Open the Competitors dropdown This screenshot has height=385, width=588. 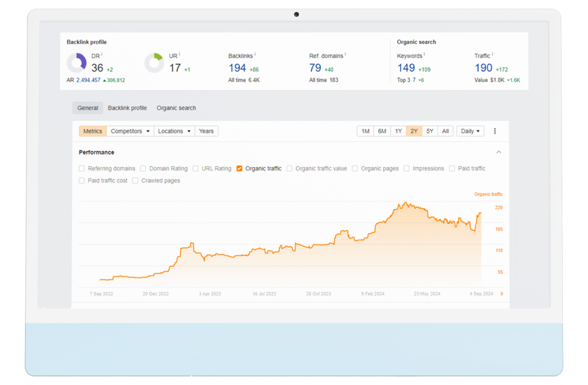point(130,131)
